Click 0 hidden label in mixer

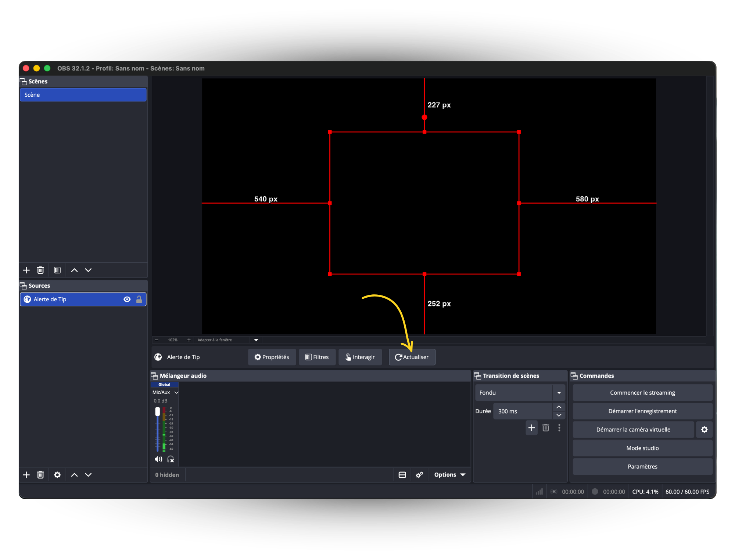pyautogui.click(x=167, y=475)
